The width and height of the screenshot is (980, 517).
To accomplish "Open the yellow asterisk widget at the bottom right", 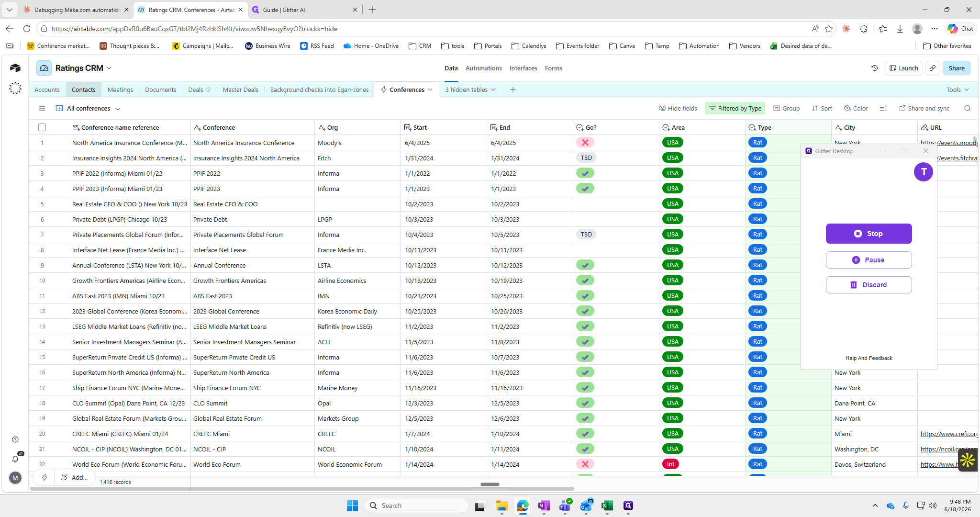I will (968, 460).
